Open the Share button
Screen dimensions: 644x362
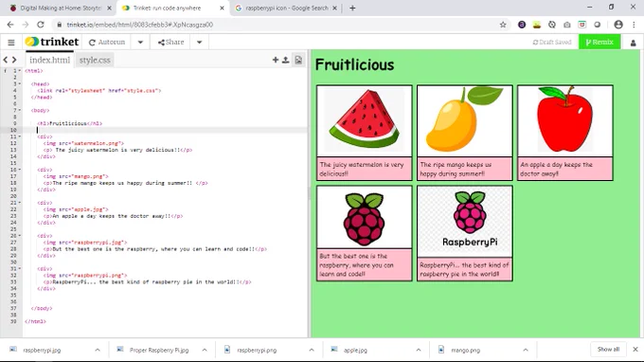pyautogui.click(x=170, y=42)
